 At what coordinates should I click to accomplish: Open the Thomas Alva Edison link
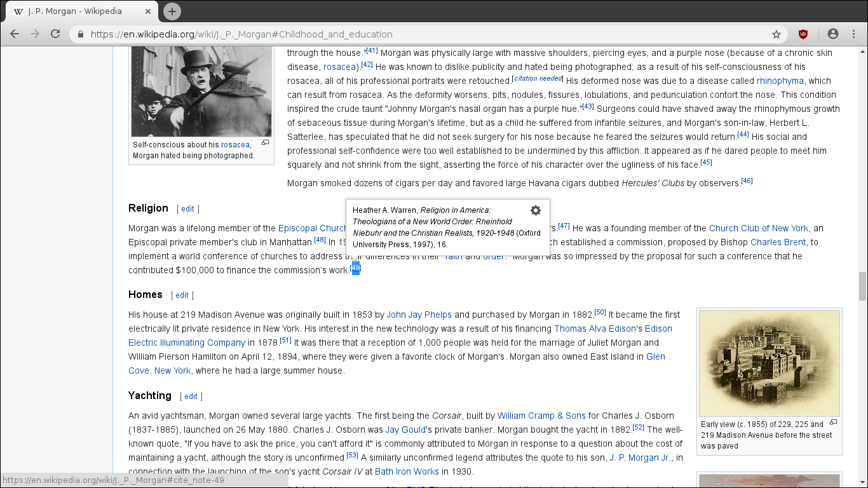point(595,329)
